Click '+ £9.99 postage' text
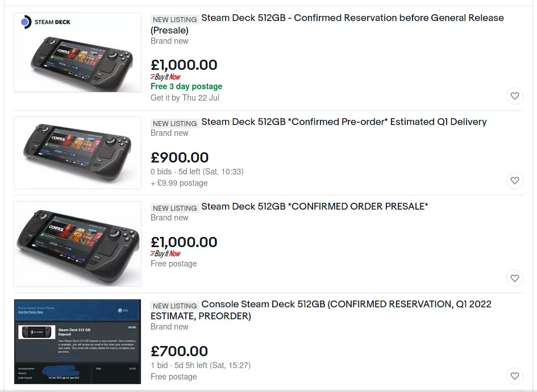 tap(179, 183)
